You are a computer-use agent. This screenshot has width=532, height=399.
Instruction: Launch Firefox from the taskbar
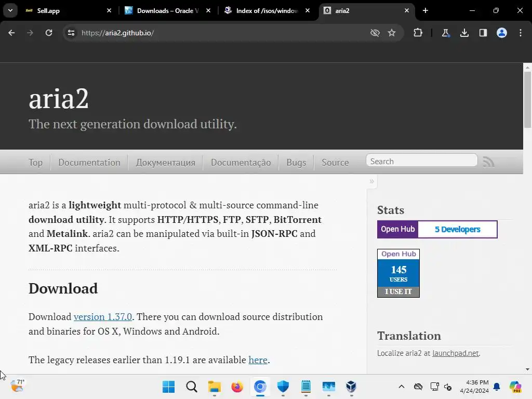[x=237, y=387]
